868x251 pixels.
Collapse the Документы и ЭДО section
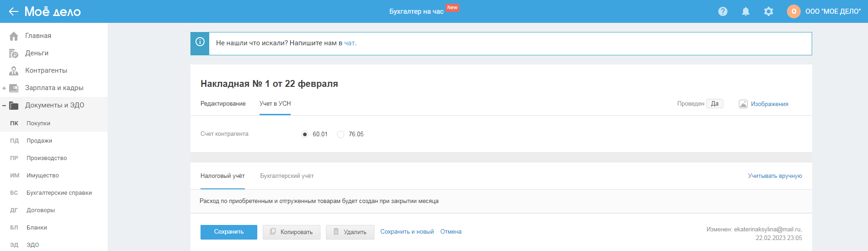(x=4, y=106)
